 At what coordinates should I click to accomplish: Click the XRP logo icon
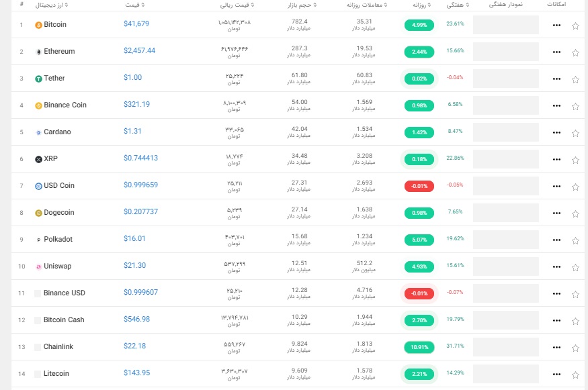pos(38,159)
